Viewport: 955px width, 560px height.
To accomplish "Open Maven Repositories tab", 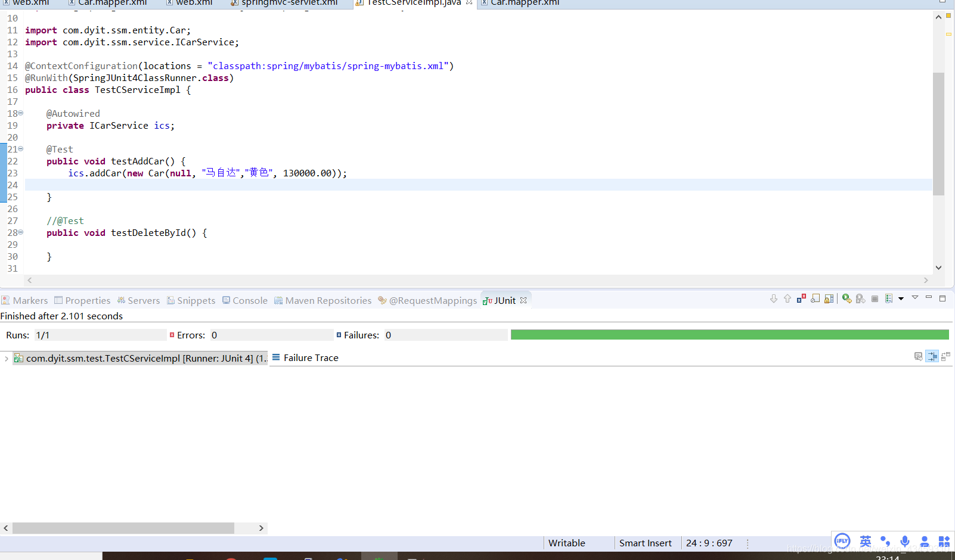I will pyautogui.click(x=323, y=300).
